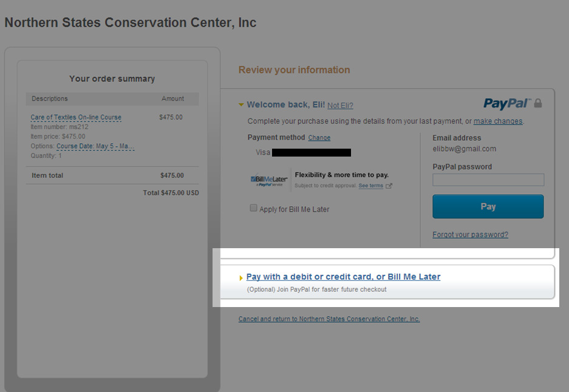Choose Pay with a debit or credit card

pos(343,277)
